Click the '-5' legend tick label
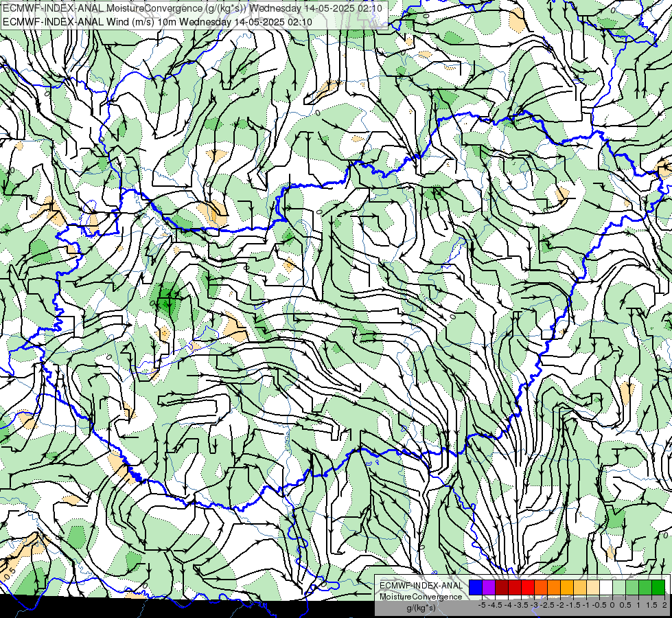 [x=482, y=605]
